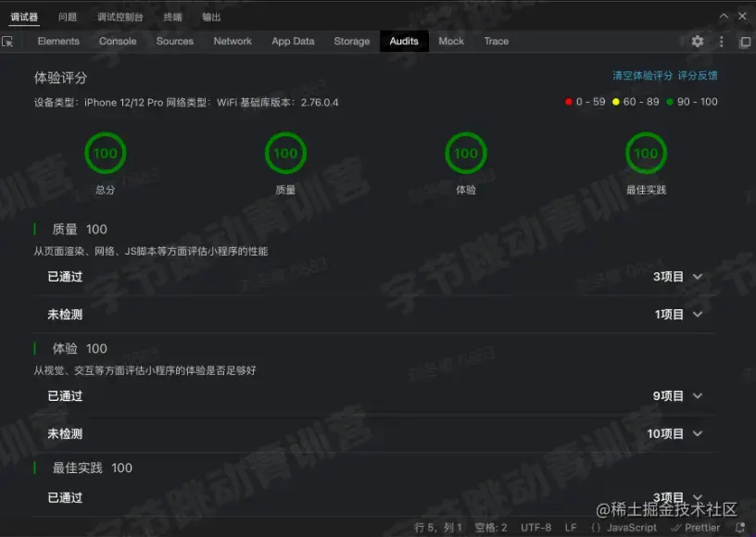Image resolution: width=756 pixels, height=537 pixels.
Task: Click LF line ending in status bar
Action: point(571,528)
